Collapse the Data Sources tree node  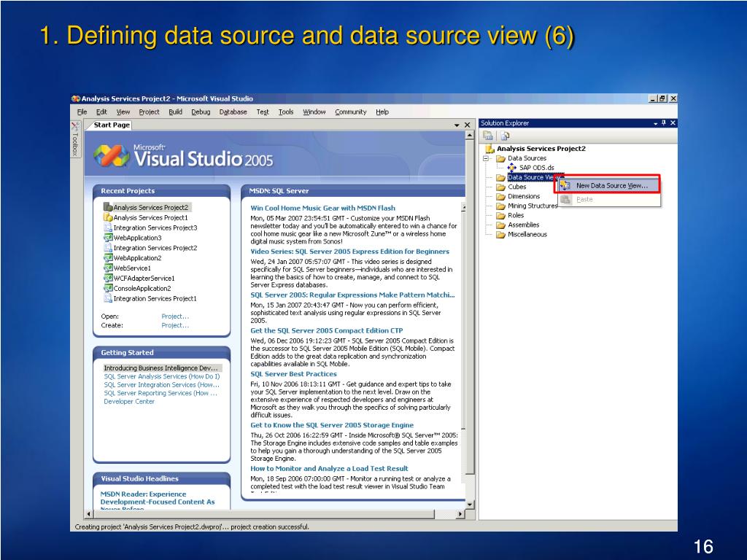click(486, 158)
